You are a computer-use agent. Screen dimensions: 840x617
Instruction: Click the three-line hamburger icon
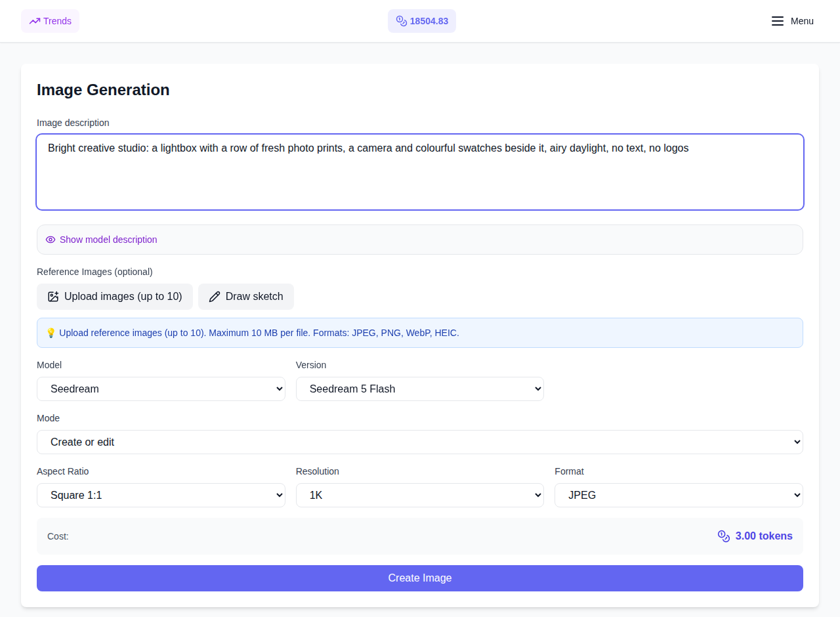pyautogui.click(x=778, y=21)
